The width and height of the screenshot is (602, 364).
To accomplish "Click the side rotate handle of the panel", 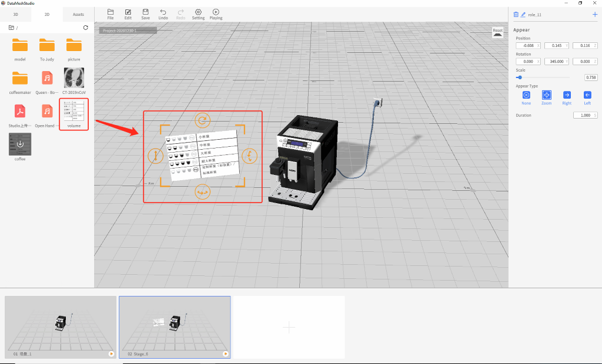I will pyautogui.click(x=249, y=156).
